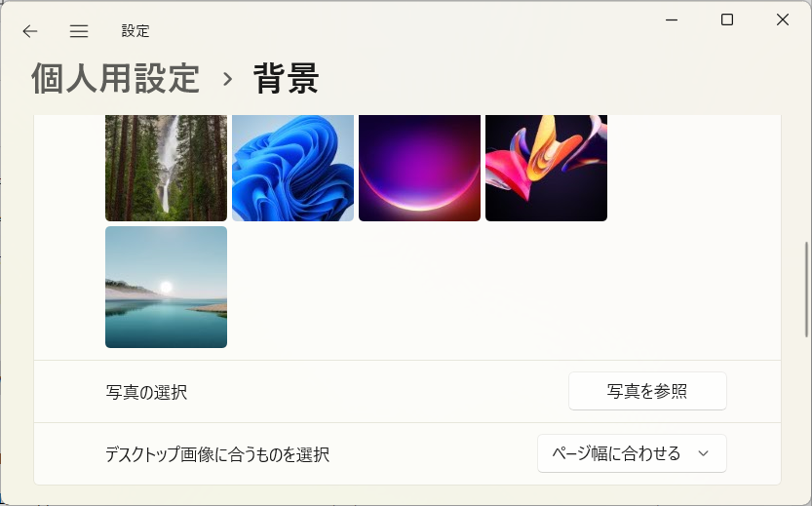The height and width of the screenshot is (506, 812).
Task: Click the デスクトップ画像に合うものを選択 label
Action: 217,454
